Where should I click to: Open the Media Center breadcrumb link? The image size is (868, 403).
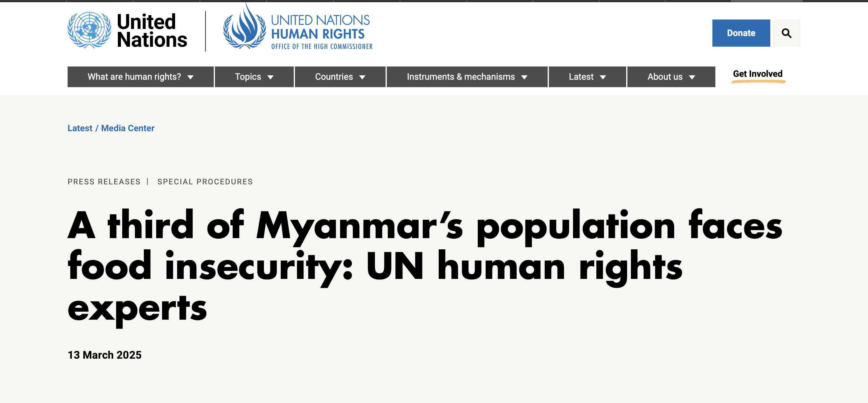128,128
